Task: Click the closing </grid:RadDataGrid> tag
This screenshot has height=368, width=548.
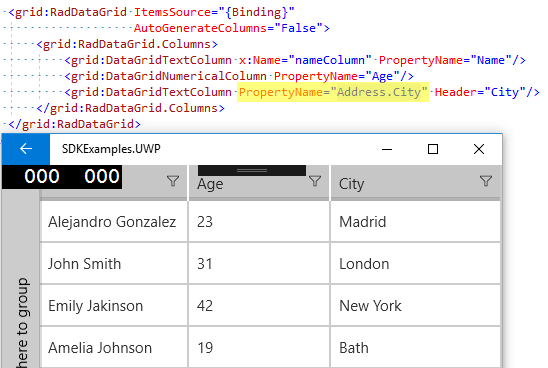Action: coord(74,124)
